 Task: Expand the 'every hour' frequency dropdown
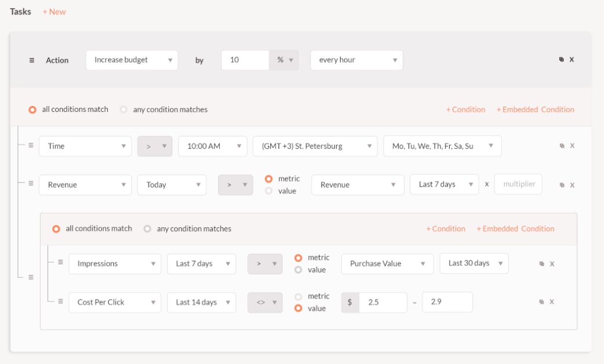(x=356, y=60)
